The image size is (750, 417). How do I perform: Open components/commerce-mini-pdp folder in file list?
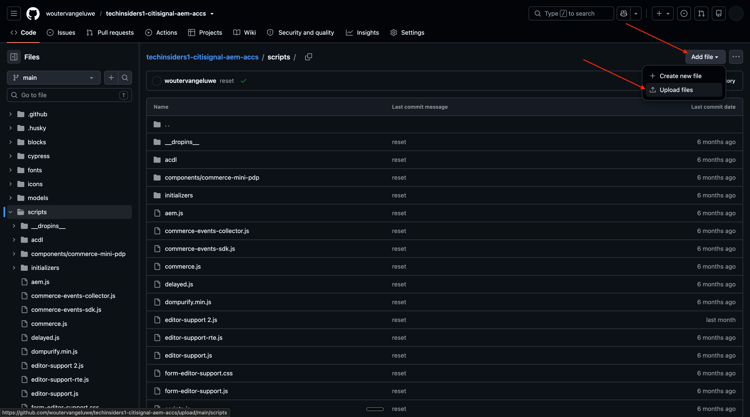pos(212,177)
